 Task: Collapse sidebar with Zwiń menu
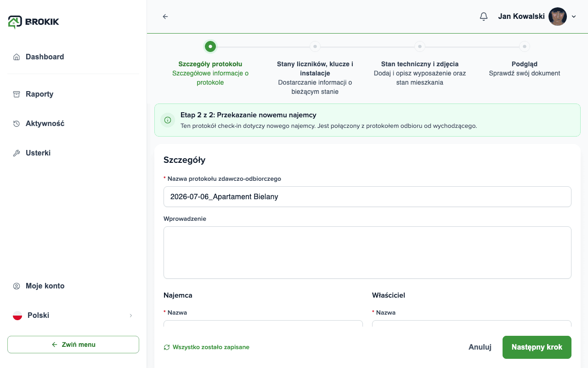73,345
